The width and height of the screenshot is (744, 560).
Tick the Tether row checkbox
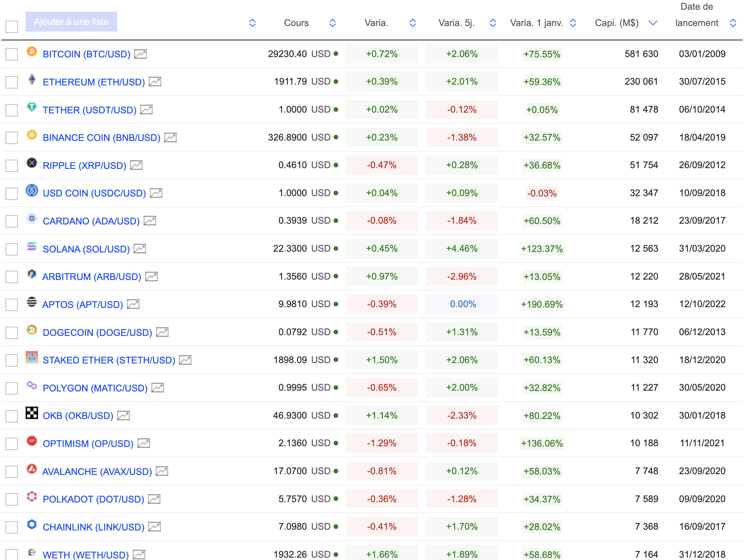[x=12, y=110]
